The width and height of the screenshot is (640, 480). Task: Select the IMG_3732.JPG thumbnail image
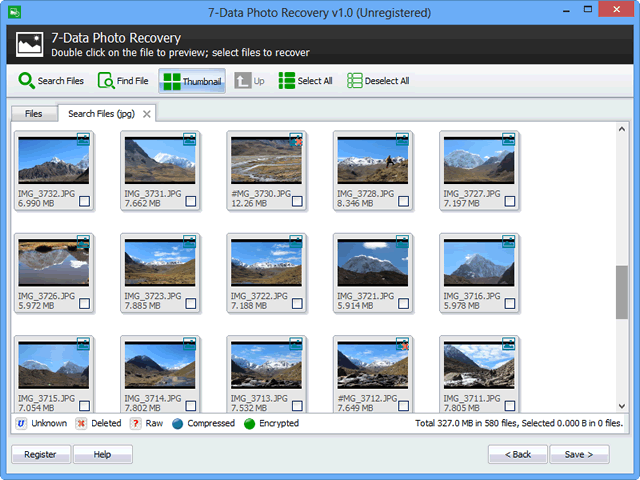pyautogui.click(x=53, y=160)
